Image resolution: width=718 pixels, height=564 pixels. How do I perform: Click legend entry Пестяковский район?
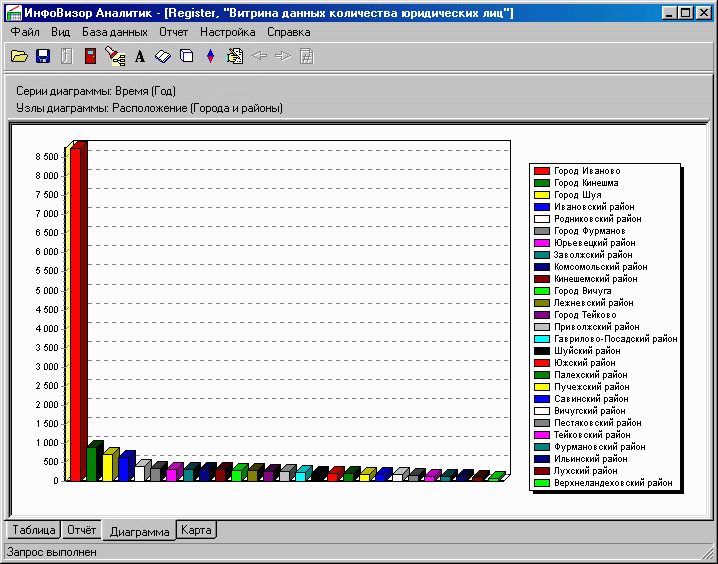pos(598,423)
